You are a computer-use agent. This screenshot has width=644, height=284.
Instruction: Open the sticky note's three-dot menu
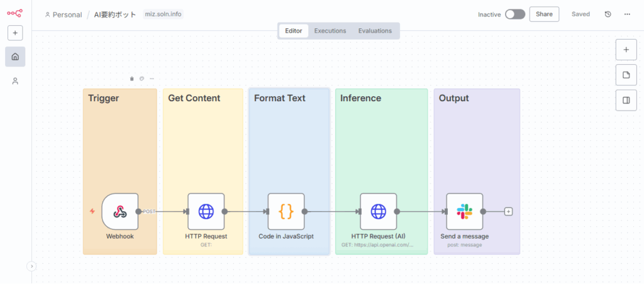tap(152, 79)
